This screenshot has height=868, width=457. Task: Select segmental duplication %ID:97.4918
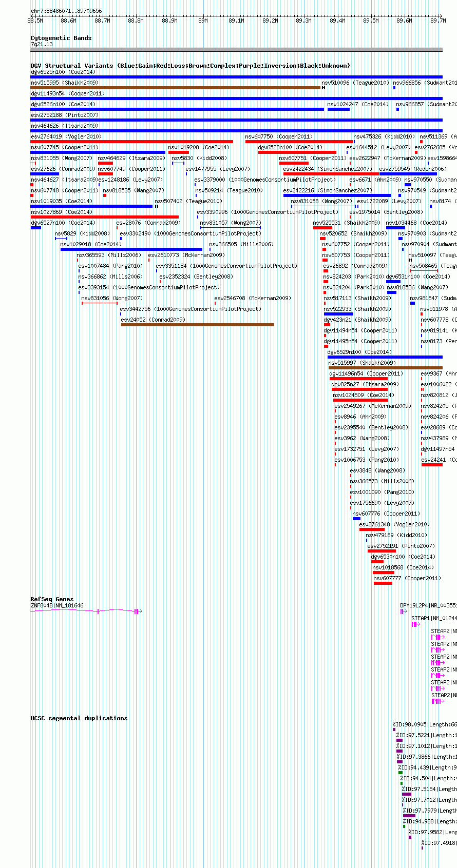coord(439,843)
